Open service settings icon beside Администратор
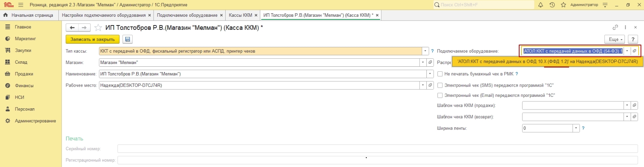Image resolution: width=644 pixels, height=167 pixels. point(605,5)
